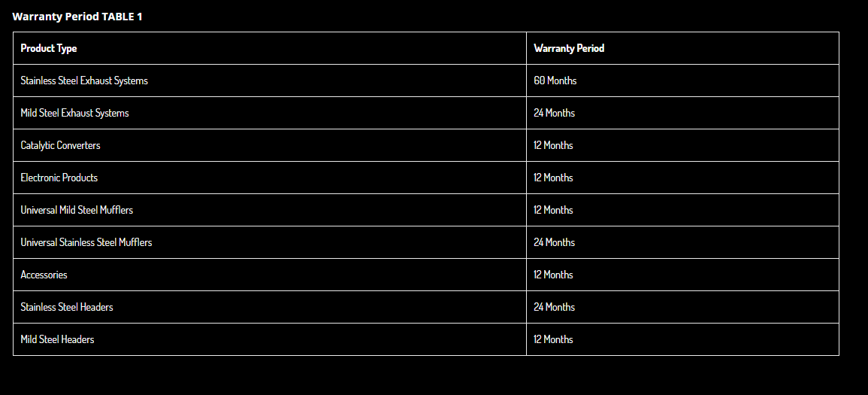Select the Mild Steel Headers cell
Screen dimensions: 868x395
pos(270,339)
